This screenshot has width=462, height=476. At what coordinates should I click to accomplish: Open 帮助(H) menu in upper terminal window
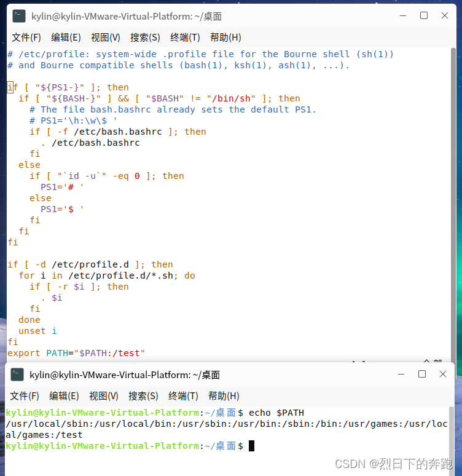[x=225, y=38]
